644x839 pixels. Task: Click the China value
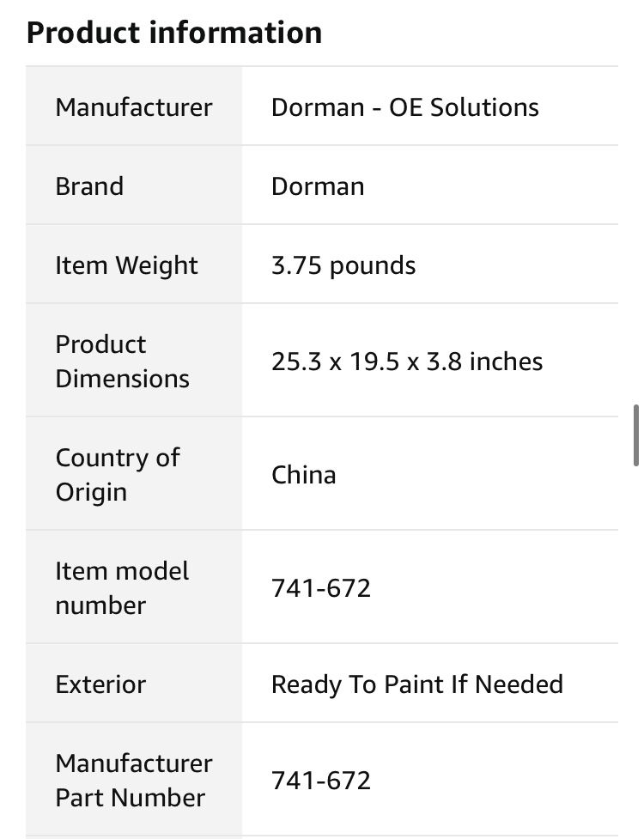(304, 475)
